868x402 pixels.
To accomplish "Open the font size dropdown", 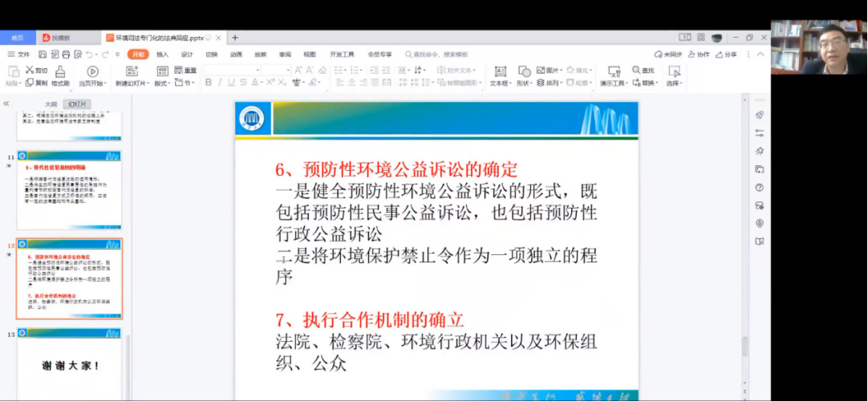I will [x=288, y=71].
